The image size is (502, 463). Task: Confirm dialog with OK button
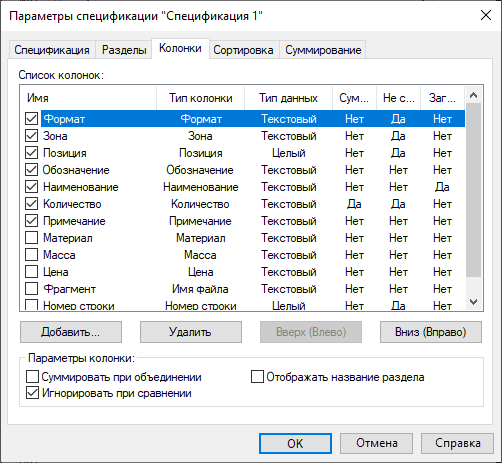pyautogui.click(x=295, y=443)
